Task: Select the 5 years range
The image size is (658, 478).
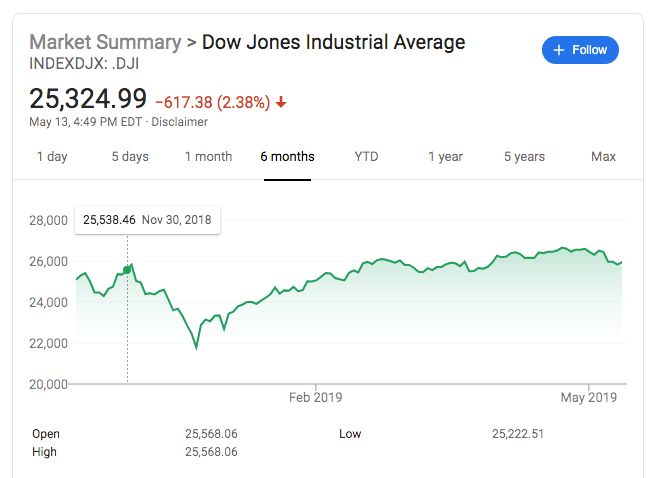Action: pos(524,156)
